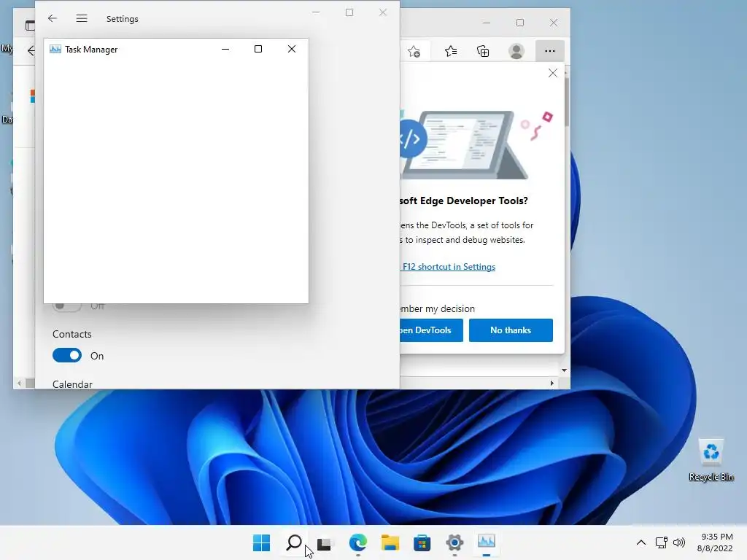Open the Settings hamburger navigation menu
The height and width of the screenshot is (560, 747).
tap(82, 18)
